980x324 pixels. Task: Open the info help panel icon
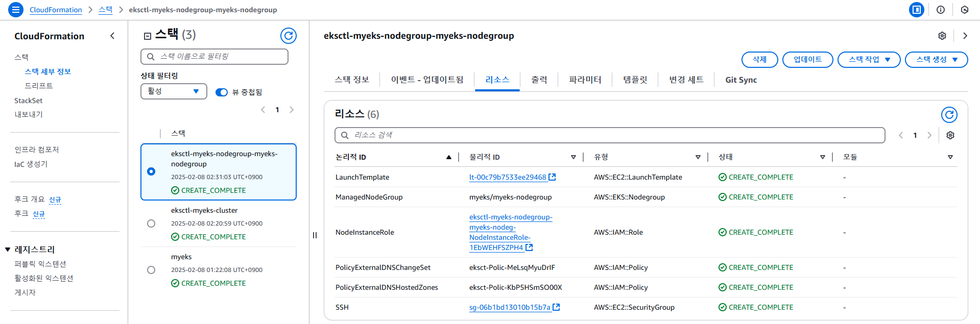click(x=941, y=10)
